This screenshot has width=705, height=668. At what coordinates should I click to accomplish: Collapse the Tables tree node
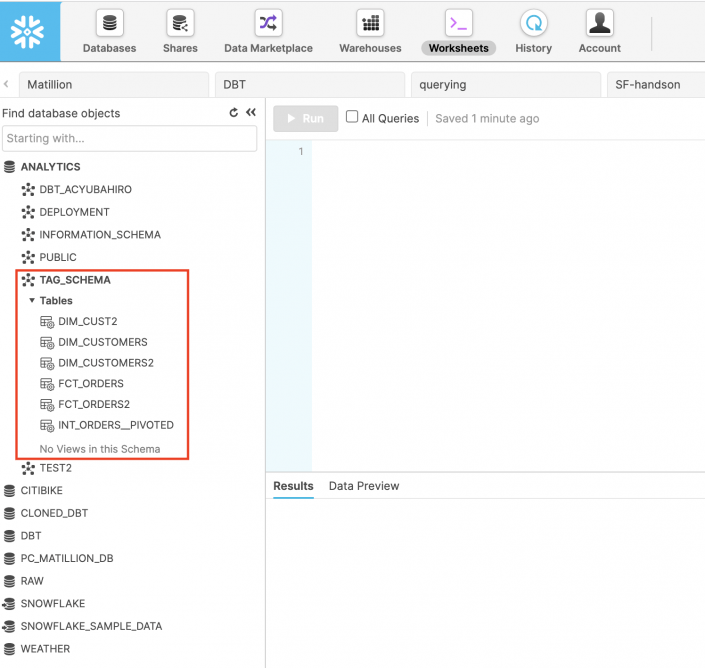32,300
